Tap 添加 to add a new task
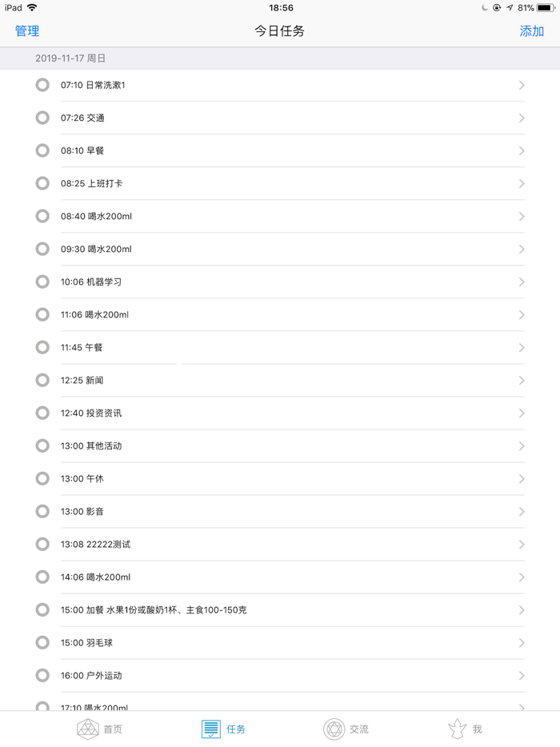Viewport: 560px width, 747px height. click(x=532, y=30)
